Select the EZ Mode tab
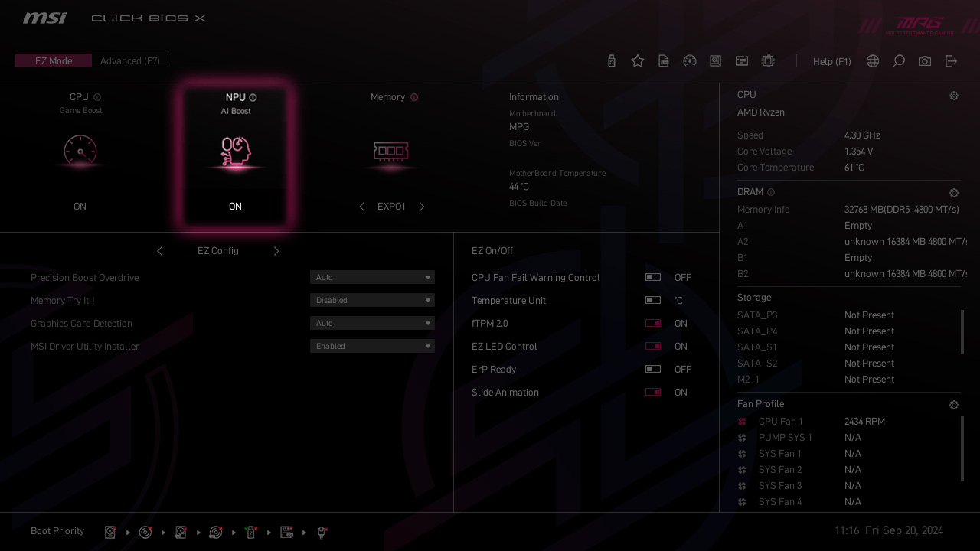Screen dimensions: 980x551 point(54,61)
